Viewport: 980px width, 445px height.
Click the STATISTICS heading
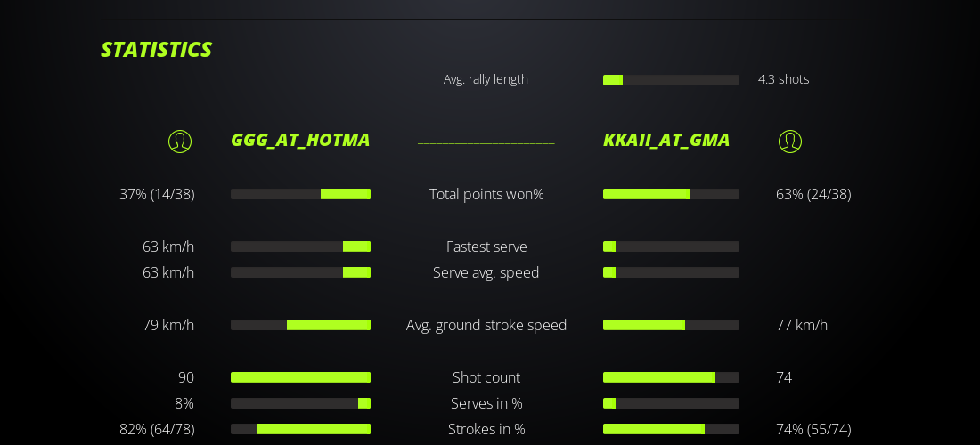tap(156, 50)
